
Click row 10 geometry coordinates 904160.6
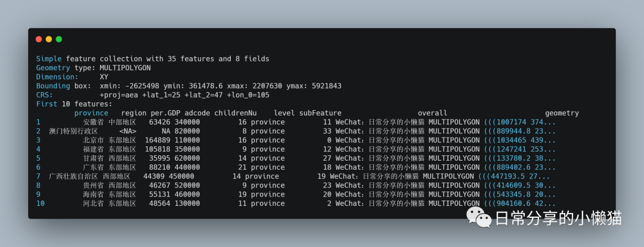coord(519,203)
